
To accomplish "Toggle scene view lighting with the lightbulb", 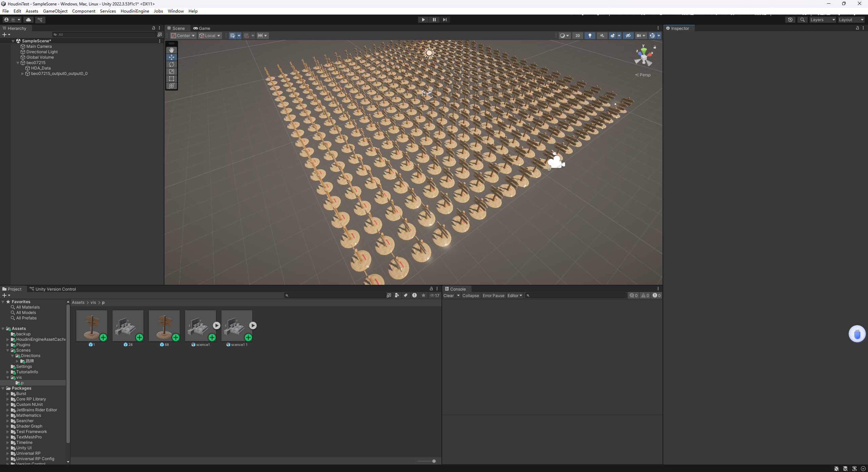I will (590, 36).
